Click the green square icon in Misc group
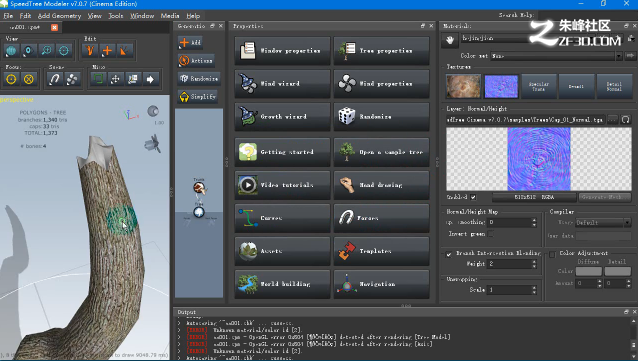This screenshot has width=638, height=361. (x=98, y=79)
